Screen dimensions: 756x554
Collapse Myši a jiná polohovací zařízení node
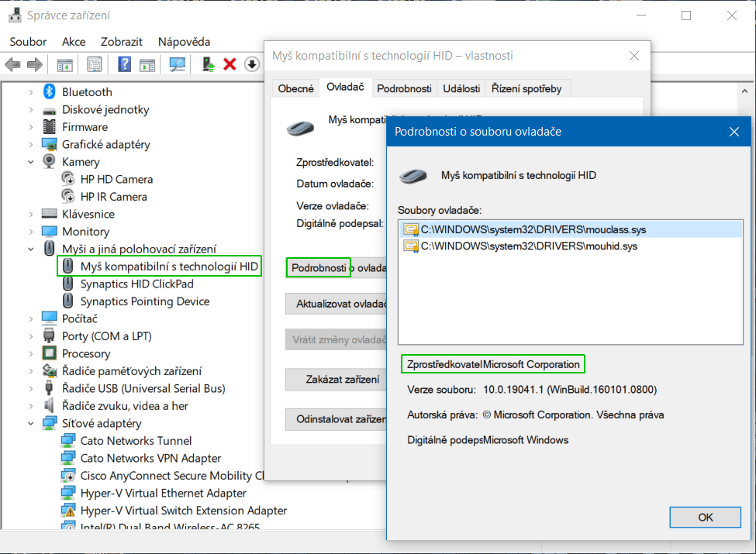(x=31, y=249)
